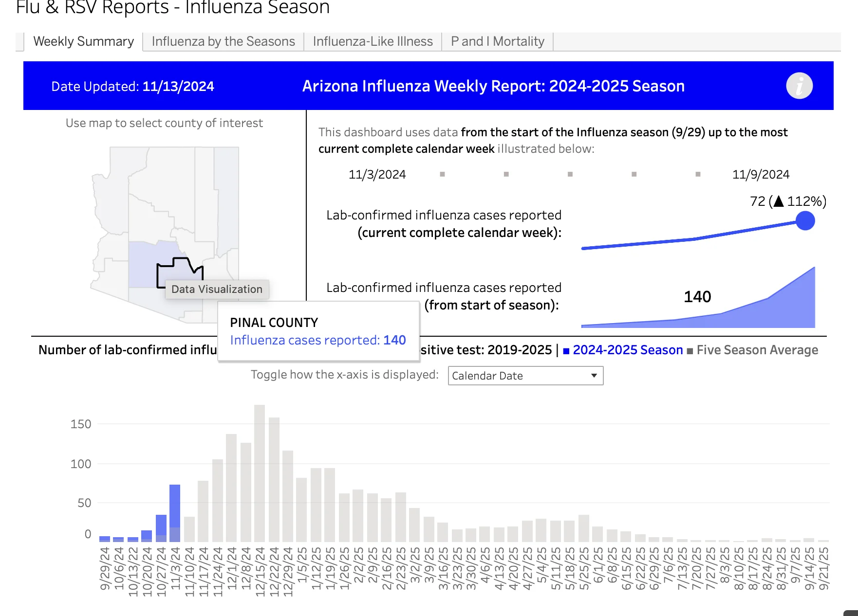Viewport: 858px width, 616px height.
Task: Click the blue 2024-2025 Season legend square
Action: pyautogui.click(x=566, y=351)
